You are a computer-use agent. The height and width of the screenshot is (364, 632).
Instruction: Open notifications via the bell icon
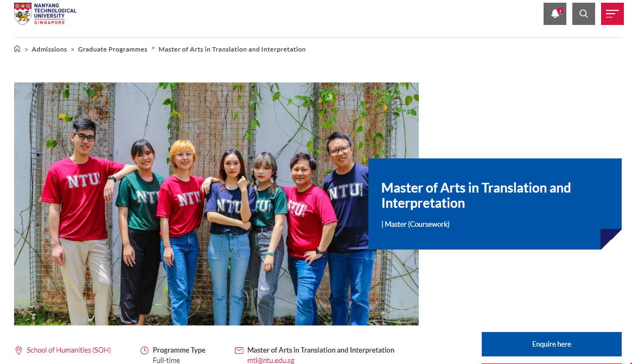[x=554, y=13]
